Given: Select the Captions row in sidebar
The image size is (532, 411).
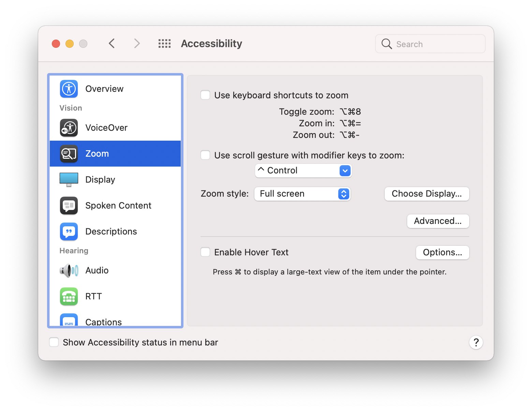Looking at the screenshot, I should pos(115,318).
